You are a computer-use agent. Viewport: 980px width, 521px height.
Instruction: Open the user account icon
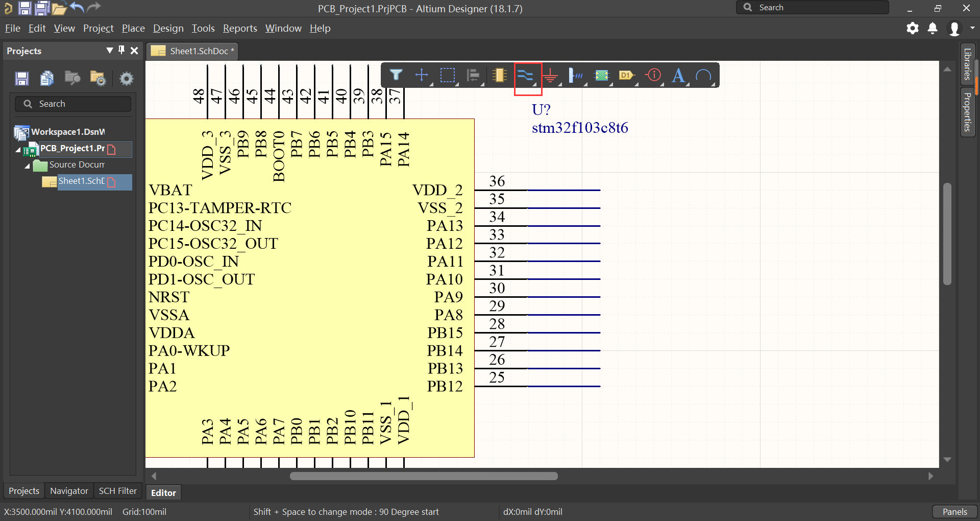(x=954, y=29)
